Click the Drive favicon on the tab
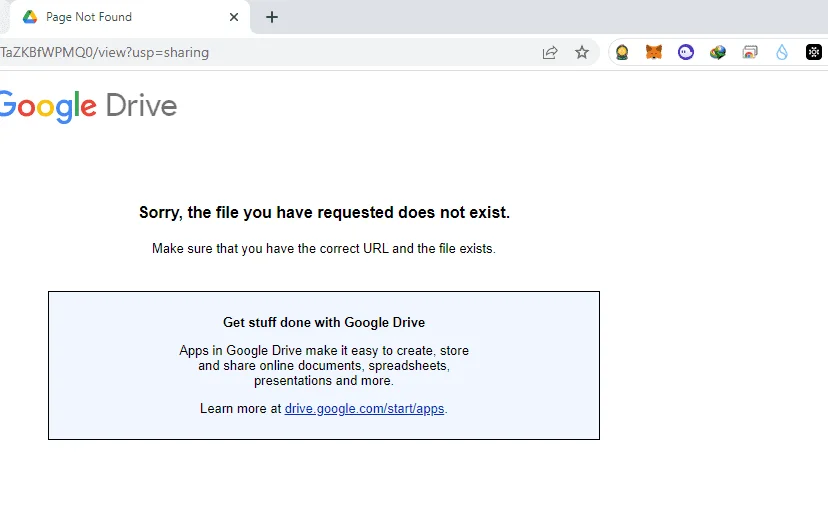 point(30,17)
